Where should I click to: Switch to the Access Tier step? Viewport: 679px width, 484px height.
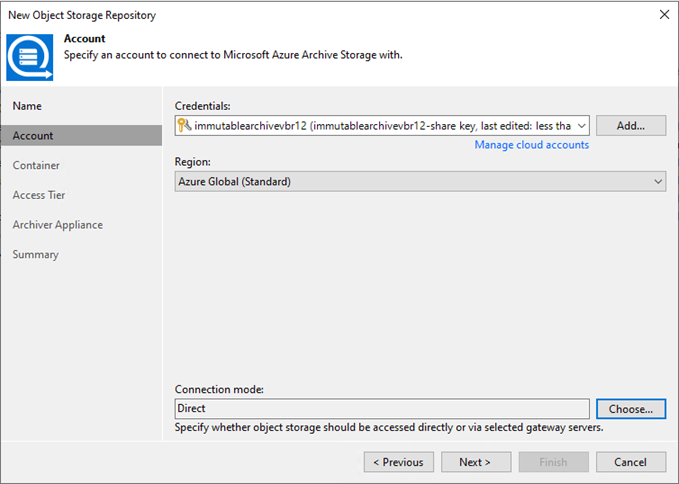tap(39, 195)
